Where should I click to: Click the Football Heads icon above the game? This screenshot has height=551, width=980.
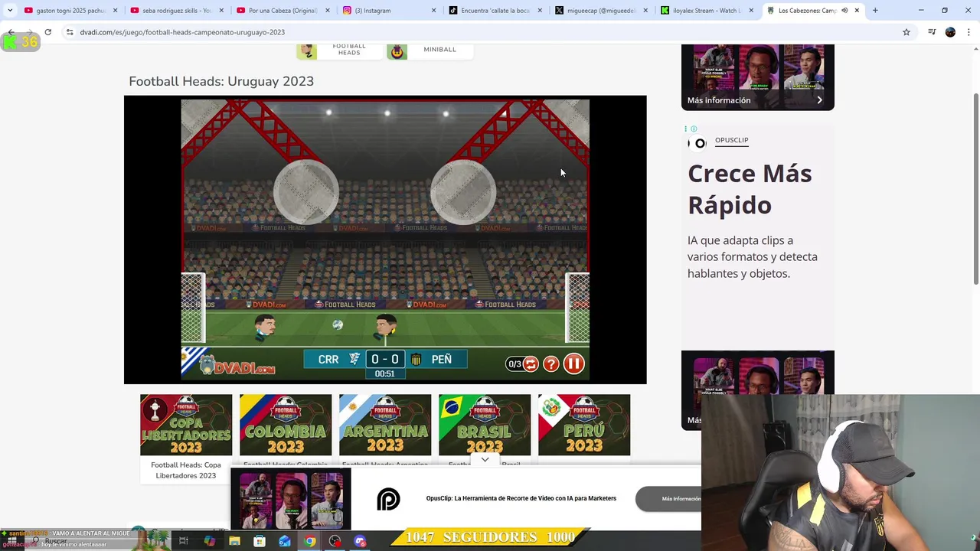[307, 51]
